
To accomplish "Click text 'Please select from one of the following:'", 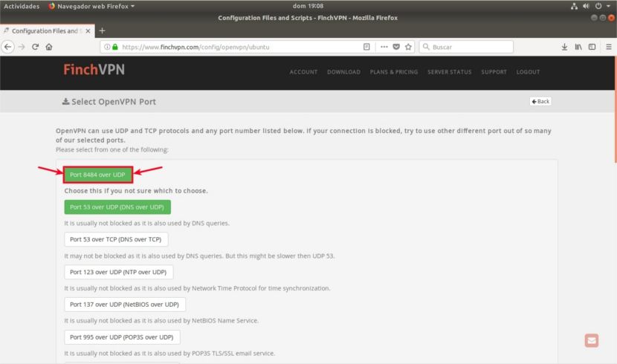I will tap(112, 150).
